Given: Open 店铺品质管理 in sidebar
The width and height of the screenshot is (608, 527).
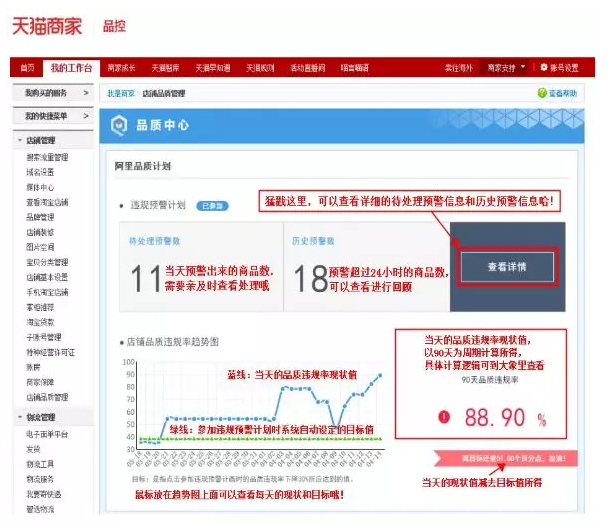Looking at the screenshot, I should click(x=47, y=397).
